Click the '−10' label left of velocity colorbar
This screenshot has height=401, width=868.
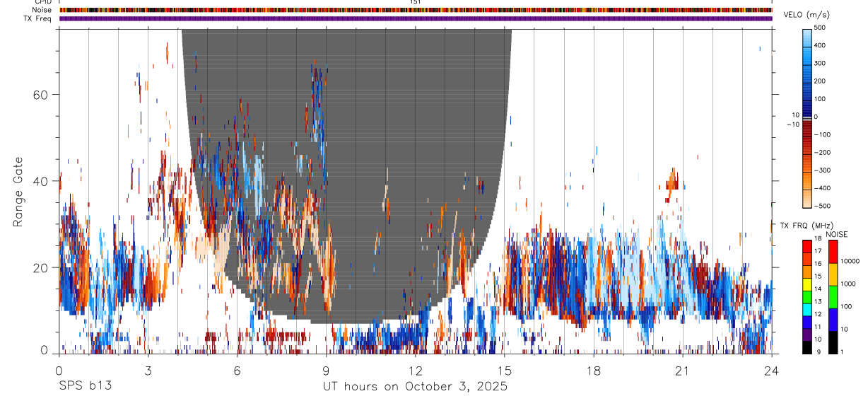pos(793,124)
